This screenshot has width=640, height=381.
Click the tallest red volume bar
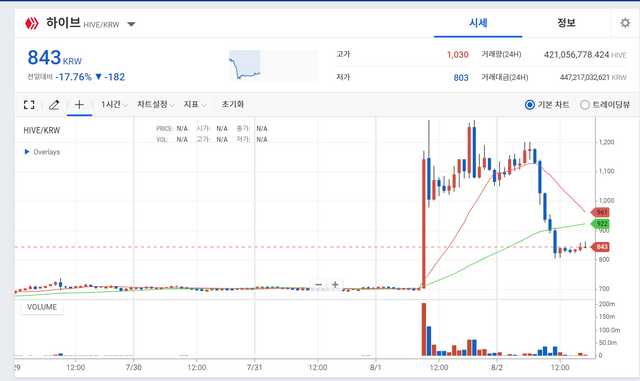(x=424, y=329)
